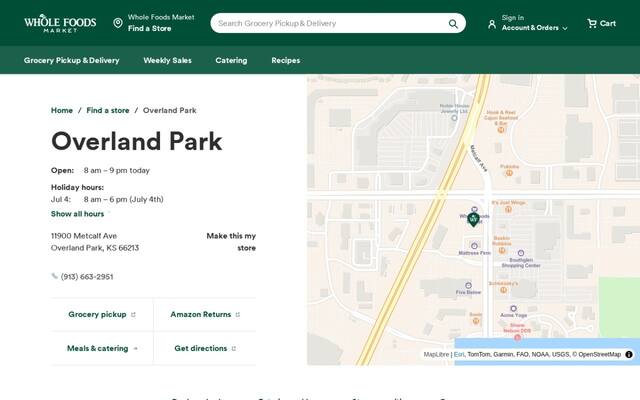640x400 pixels.
Task: Click Make this my store
Action: click(231, 242)
